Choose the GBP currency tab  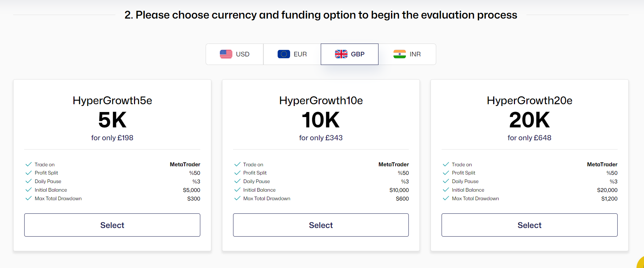[350, 54]
